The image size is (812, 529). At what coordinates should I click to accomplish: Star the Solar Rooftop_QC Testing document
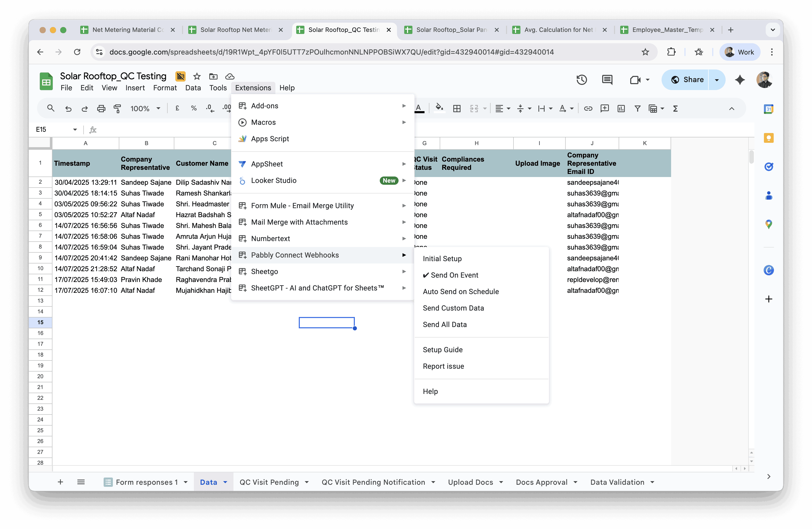(197, 76)
